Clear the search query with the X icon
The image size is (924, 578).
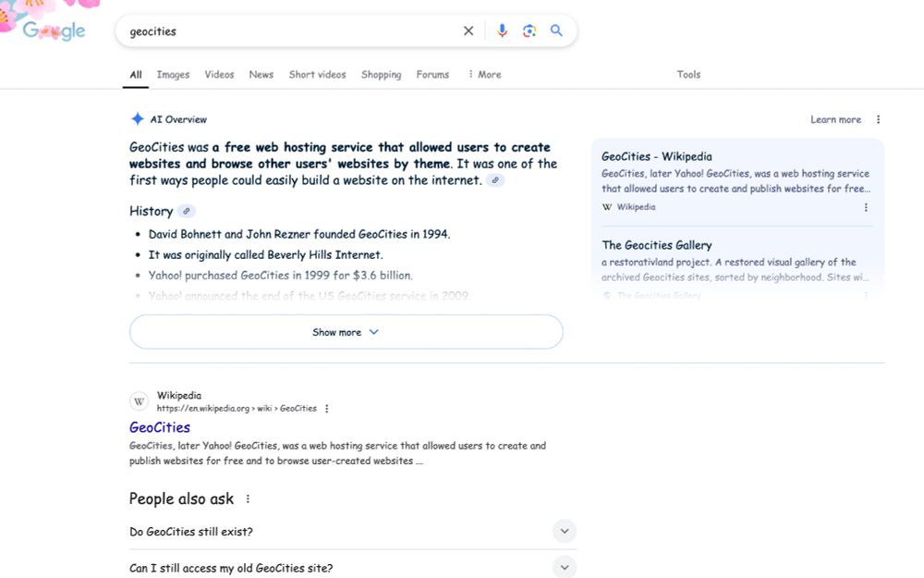[x=468, y=31]
